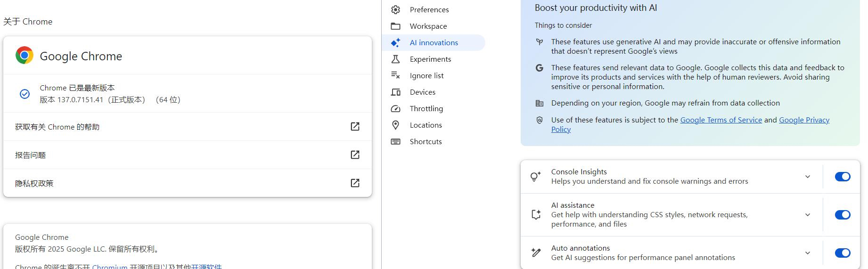Click the external link icon for 报告问题
Screen dimensions: 868x269
355,155
